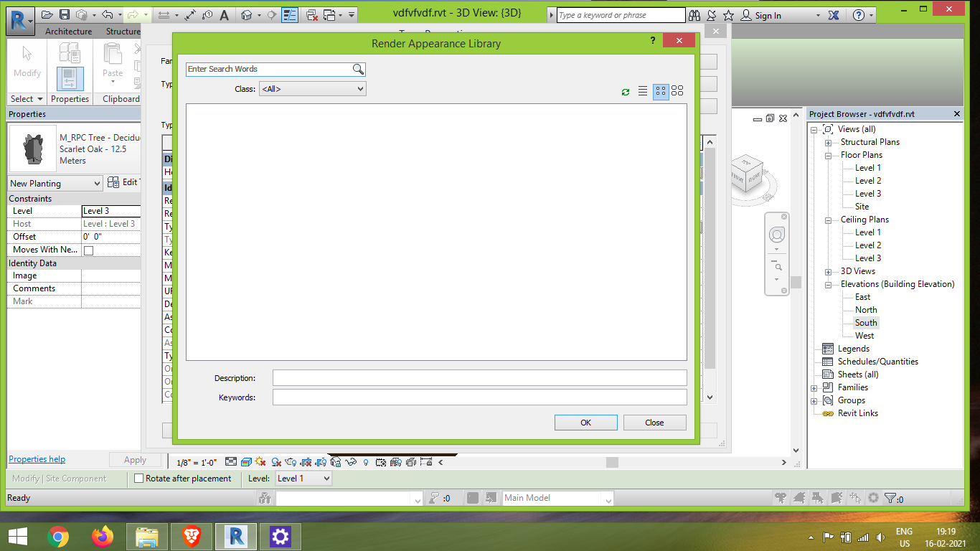This screenshot has width=980, height=551.
Task: Switch library to large thumbnail grid view
Action: click(x=677, y=91)
